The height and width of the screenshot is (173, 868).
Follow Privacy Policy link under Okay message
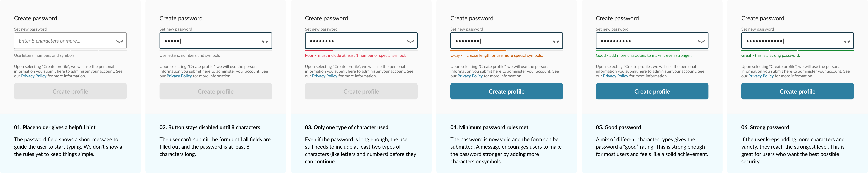tap(470, 76)
